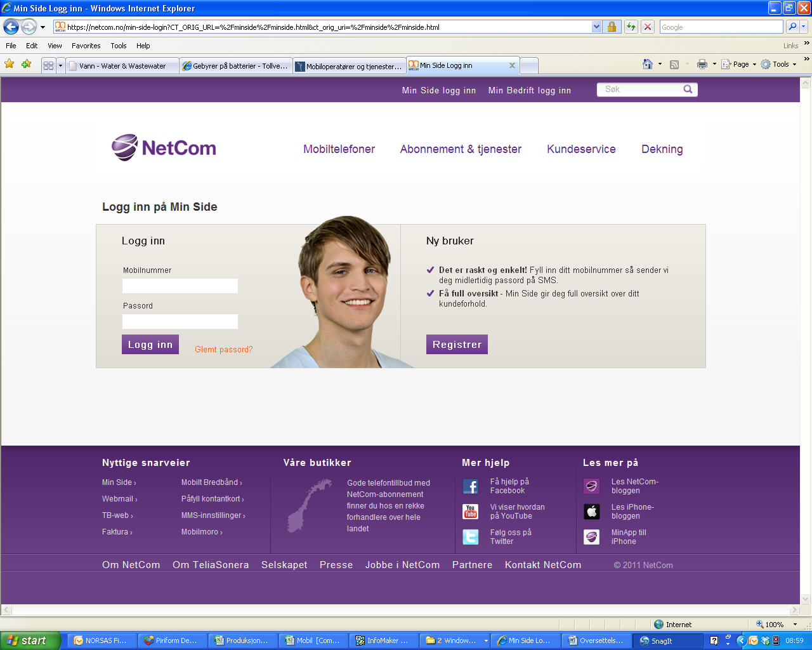Click the Passord input field
The height and width of the screenshot is (650, 812).
[x=180, y=321]
